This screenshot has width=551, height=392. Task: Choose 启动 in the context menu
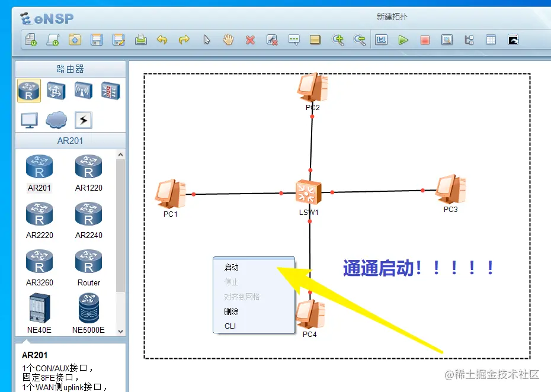(x=254, y=267)
